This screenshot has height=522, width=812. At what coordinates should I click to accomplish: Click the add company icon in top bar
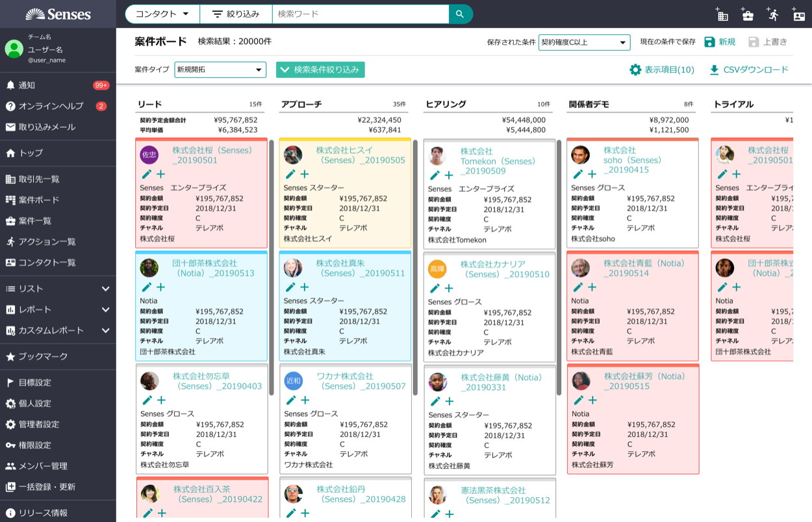722,14
